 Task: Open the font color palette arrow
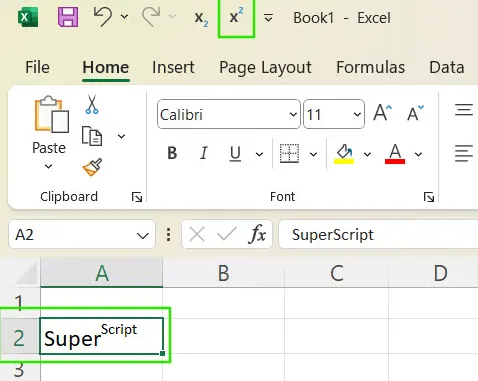point(418,154)
